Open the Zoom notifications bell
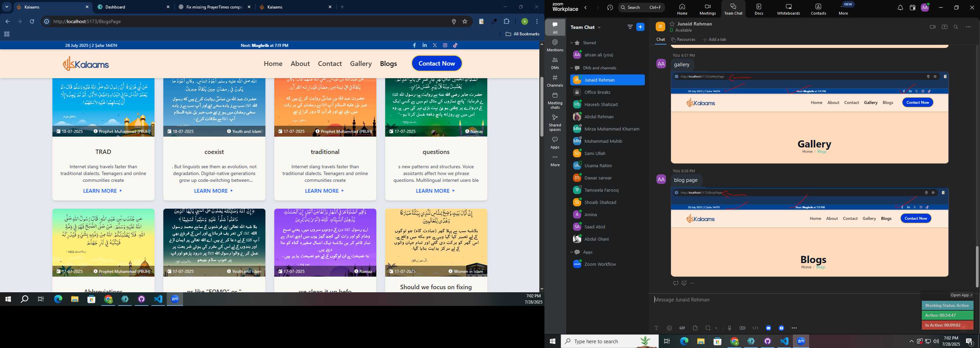980x348 pixels. coord(900,7)
